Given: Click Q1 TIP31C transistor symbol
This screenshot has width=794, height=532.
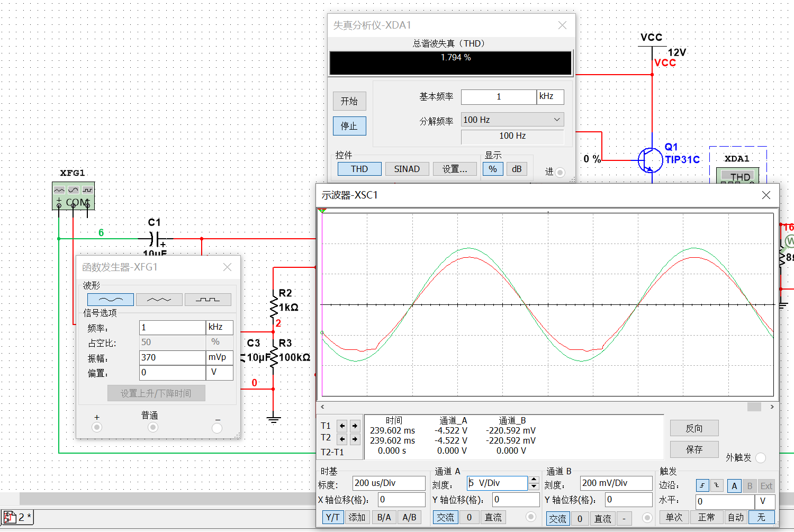Looking at the screenshot, I should (x=650, y=160).
